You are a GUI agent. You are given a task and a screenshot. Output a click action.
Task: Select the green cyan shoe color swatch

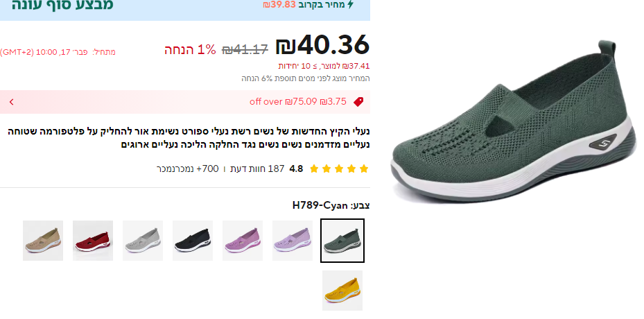[342, 241]
